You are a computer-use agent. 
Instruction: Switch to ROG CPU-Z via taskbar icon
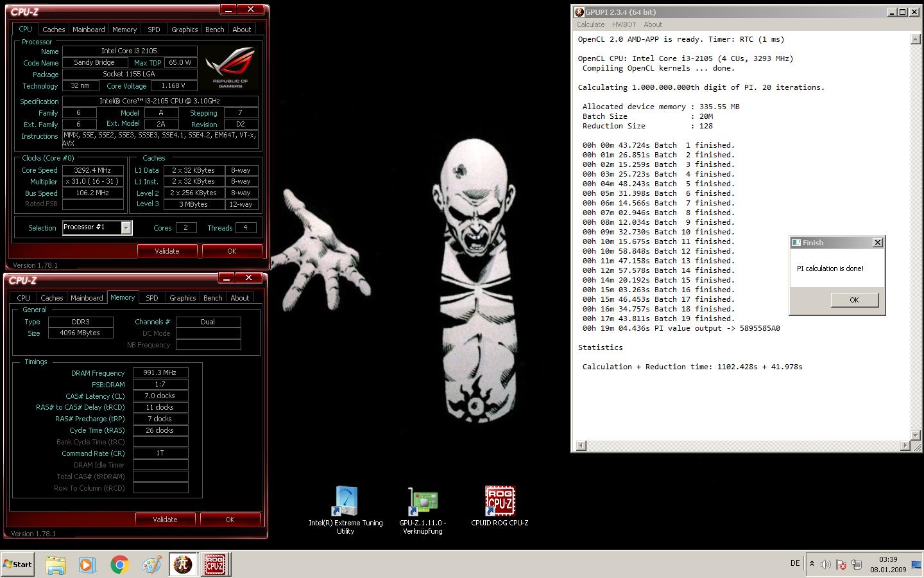coord(214,565)
